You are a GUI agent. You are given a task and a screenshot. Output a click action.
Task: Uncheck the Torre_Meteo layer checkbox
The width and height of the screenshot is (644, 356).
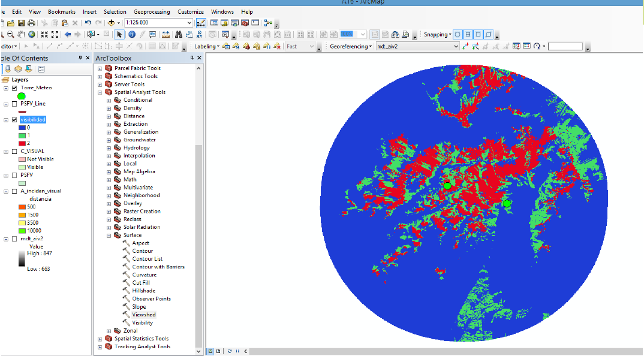tap(14, 88)
